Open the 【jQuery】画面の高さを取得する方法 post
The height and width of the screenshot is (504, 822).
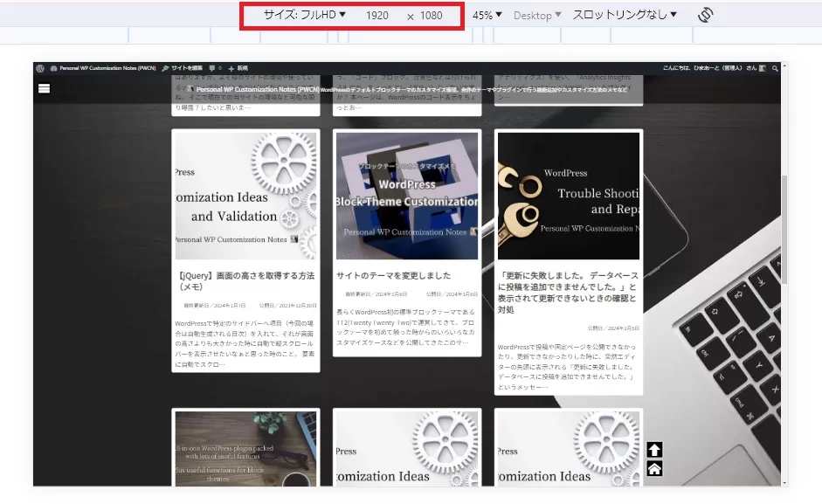point(246,281)
